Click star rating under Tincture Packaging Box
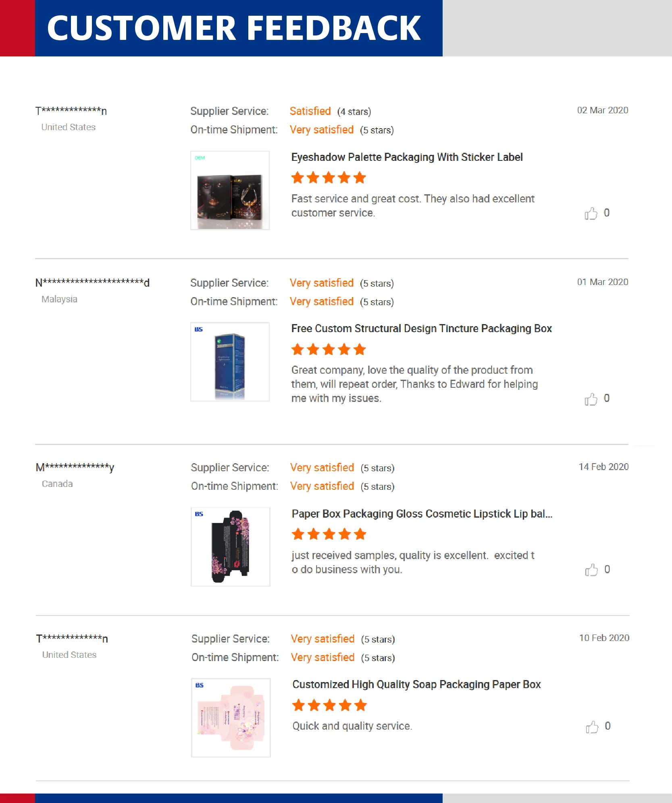Image resolution: width=672 pixels, height=803 pixels. pos(328,349)
